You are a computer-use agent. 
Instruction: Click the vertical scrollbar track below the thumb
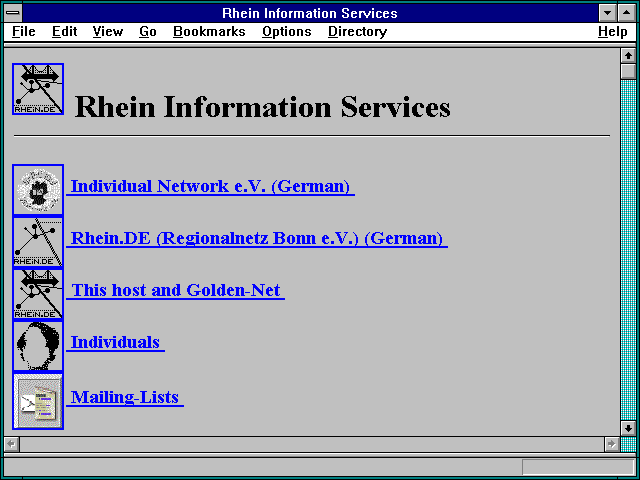coord(628,250)
